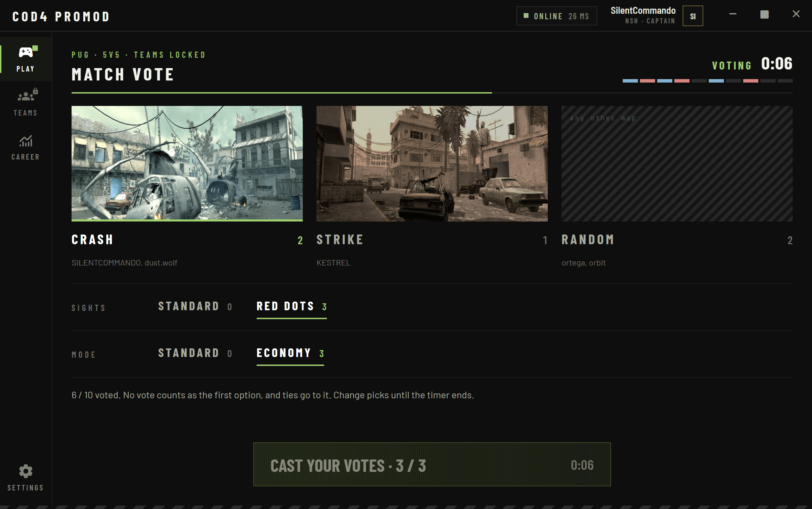Vote for the Crash map thumbnail
812x509 pixels.
tap(187, 163)
